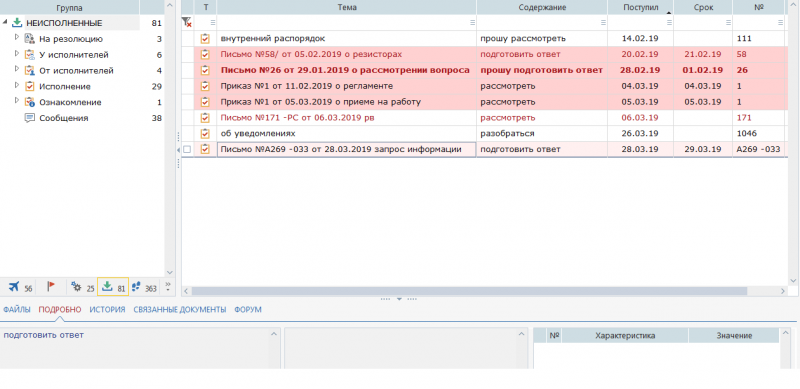Click task icon of 'внутренний распорядок' row
Screen dimensions: 800x389
pyautogui.click(x=205, y=38)
